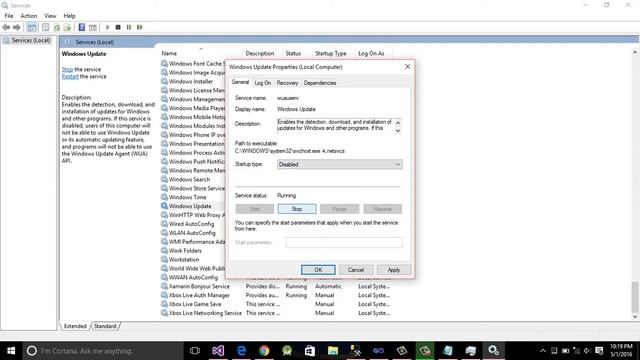This screenshot has width=640, height=360.
Task: Select the Windows Installer service row
Action: coord(191,82)
